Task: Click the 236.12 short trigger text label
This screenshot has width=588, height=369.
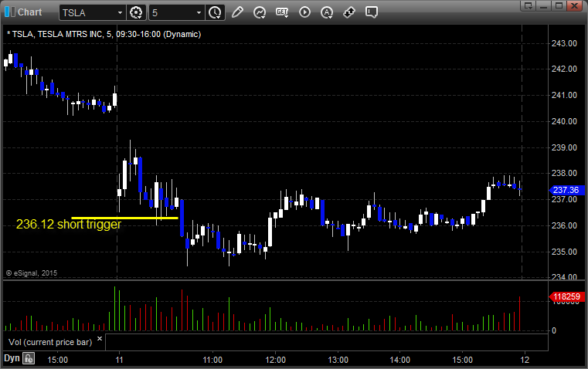Action: pos(69,225)
